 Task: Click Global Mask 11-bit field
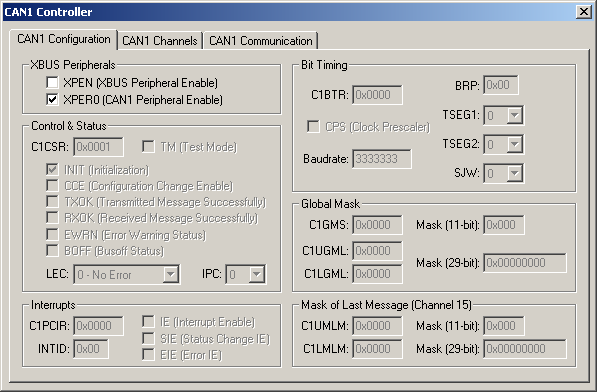click(x=504, y=225)
